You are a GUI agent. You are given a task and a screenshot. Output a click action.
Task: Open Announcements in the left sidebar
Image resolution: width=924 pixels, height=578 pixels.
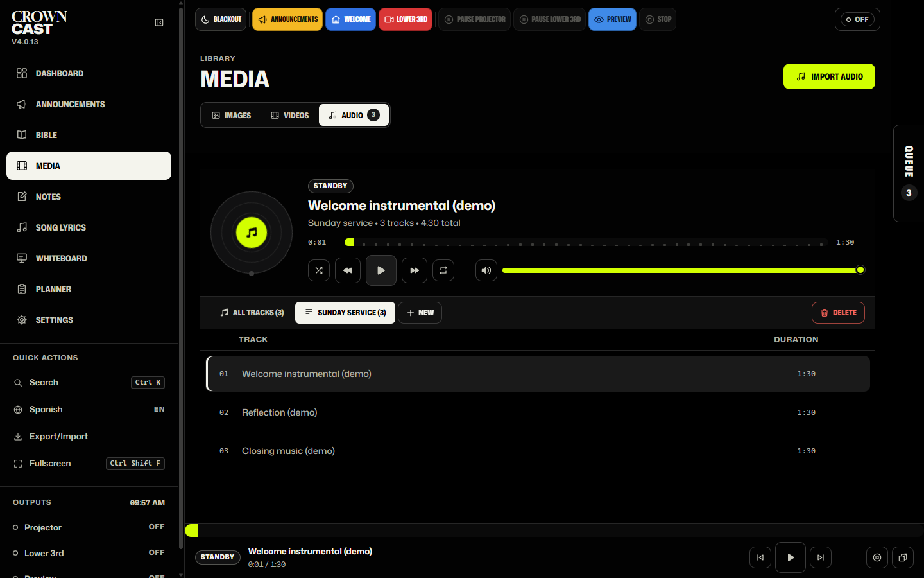click(x=89, y=104)
